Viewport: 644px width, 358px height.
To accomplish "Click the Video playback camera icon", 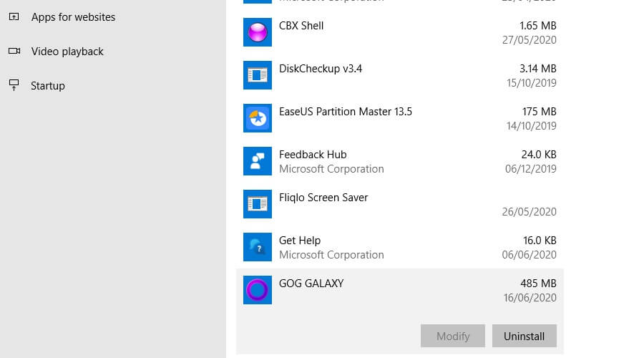I will (14, 51).
